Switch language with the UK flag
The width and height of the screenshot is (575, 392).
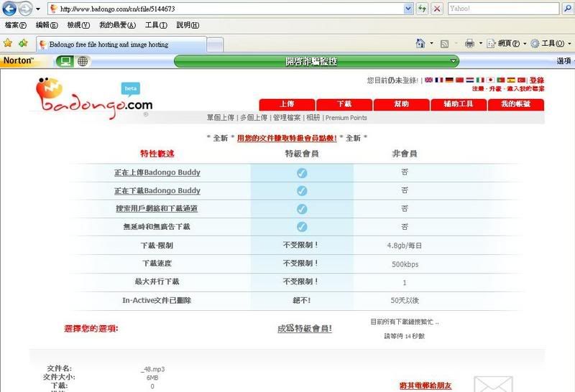coord(428,80)
